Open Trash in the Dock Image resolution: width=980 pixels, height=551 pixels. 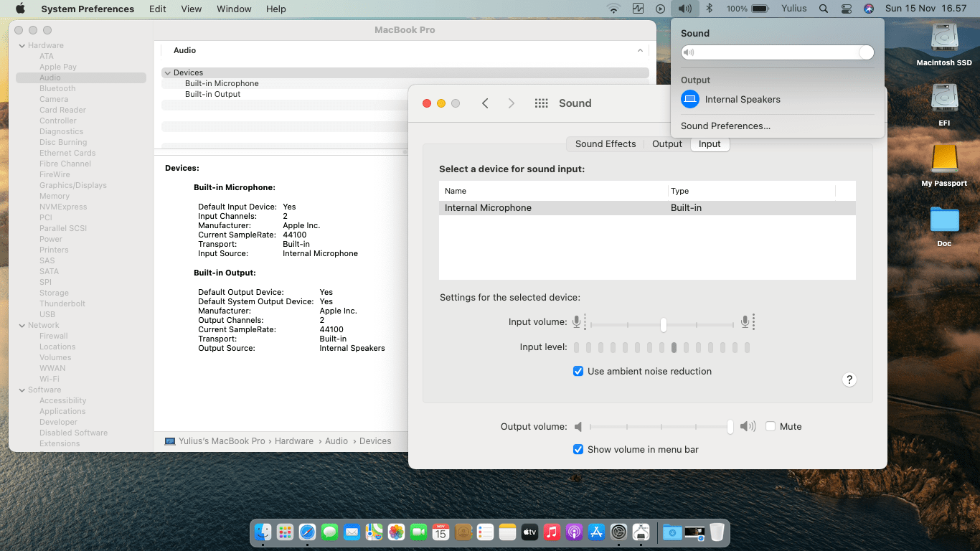717,532
